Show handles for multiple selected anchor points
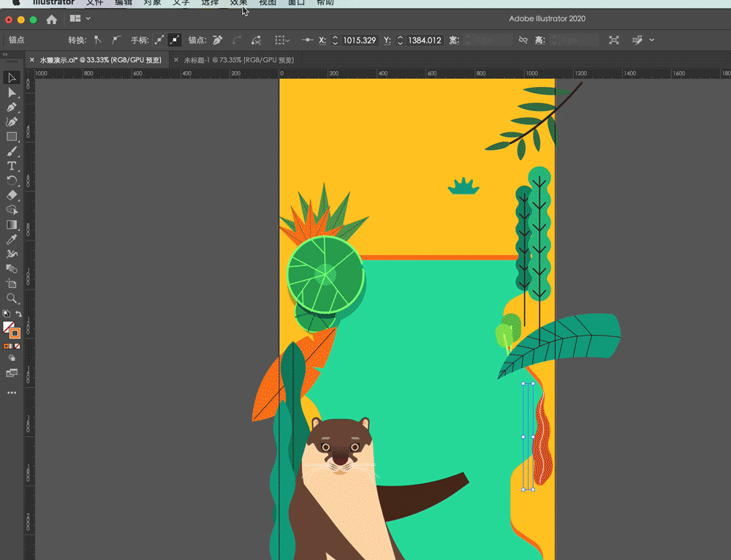Screen dimensions: 731x560 159,40
